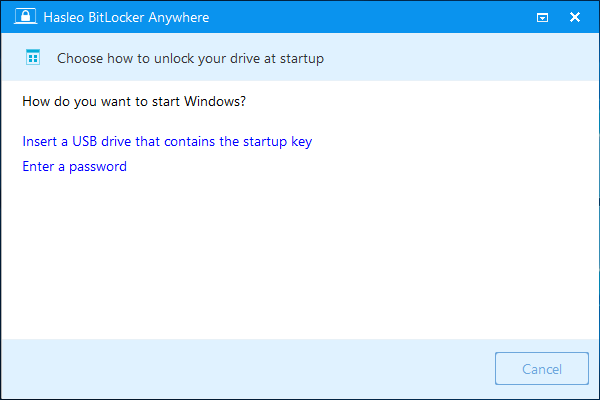Close the Hasleo BitLocker Anywhere window

(575, 17)
